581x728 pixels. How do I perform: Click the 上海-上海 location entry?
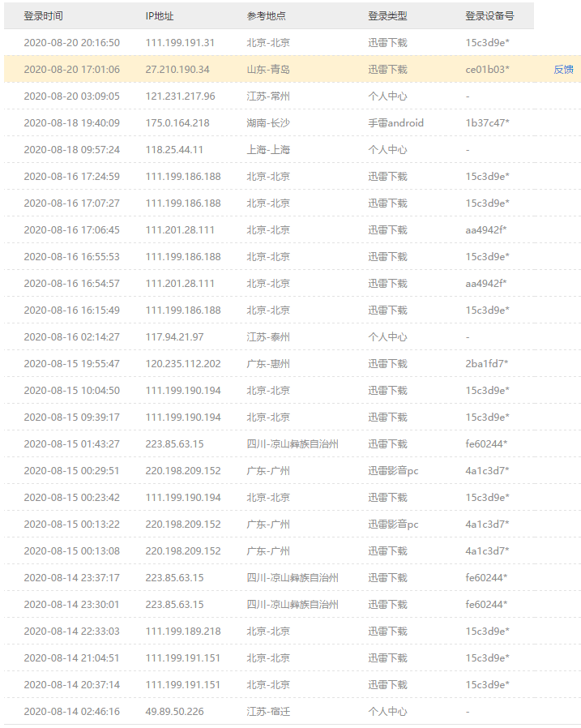268,150
